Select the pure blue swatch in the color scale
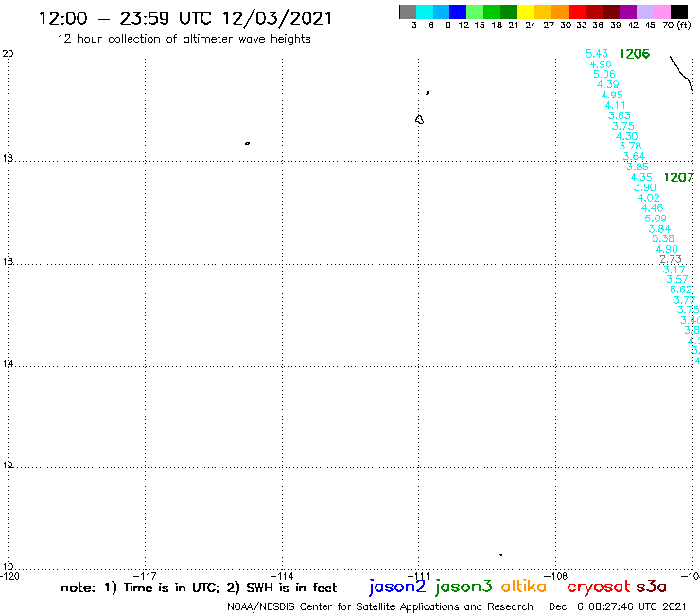This screenshot has width=700, height=615. 458,11
